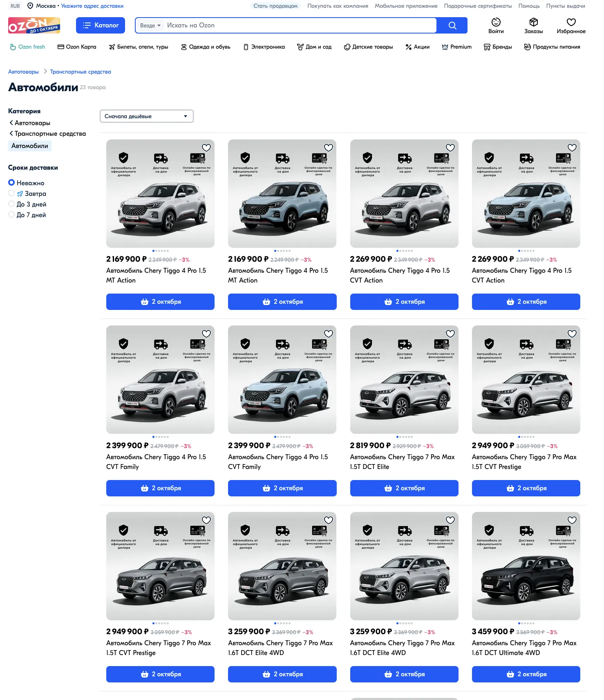The height and width of the screenshot is (700, 604).
Task: Select До 3 дней delivery option
Action: tap(11, 204)
